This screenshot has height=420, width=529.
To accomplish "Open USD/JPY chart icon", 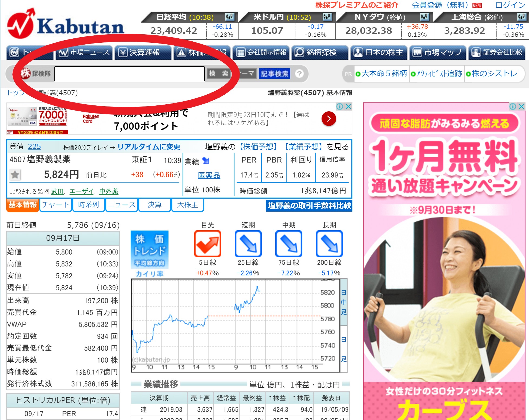I will (327, 17).
